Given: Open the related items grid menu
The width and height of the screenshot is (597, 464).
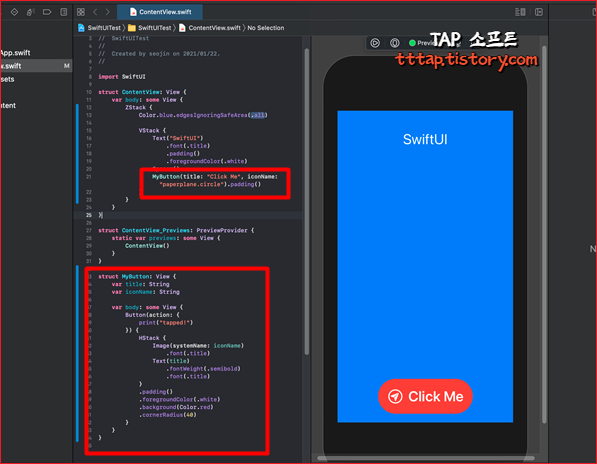Looking at the screenshot, I should tap(81, 12).
